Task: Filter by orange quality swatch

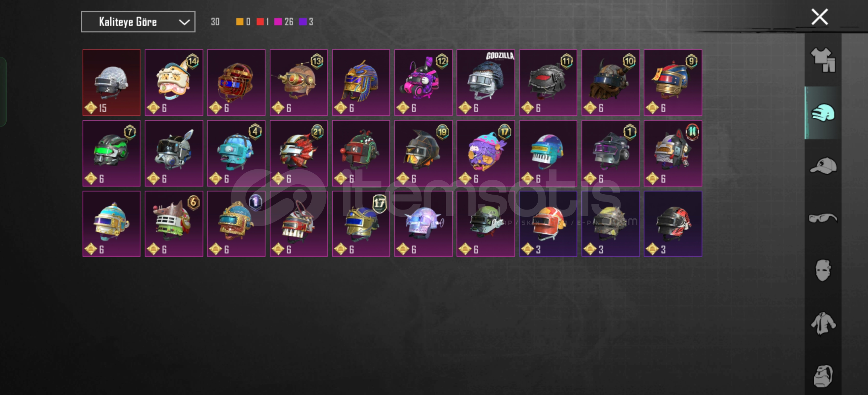Action: pyautogui.click(x=243, y=22)
